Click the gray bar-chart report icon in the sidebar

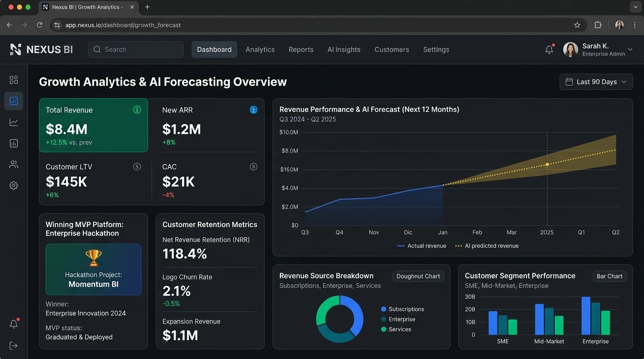(x=14, y=144)
